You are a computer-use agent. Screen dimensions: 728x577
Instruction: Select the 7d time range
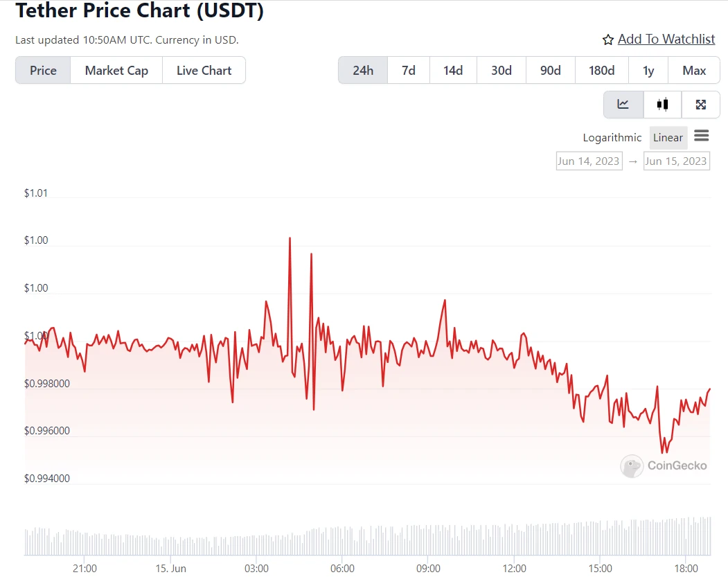(x=409, y=71)
